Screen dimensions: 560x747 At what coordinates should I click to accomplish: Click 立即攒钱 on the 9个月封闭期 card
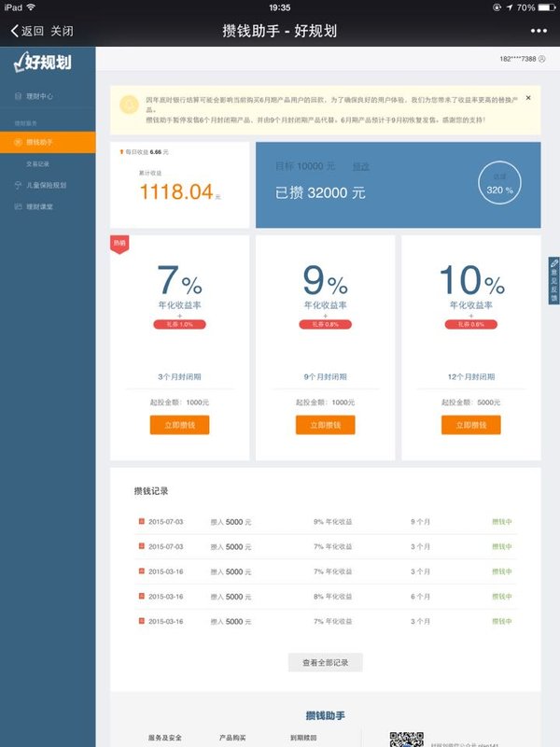pos(325,425)
